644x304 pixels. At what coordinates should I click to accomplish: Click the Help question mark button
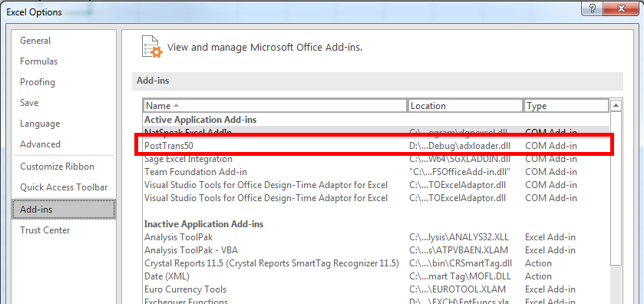(593, 8)
